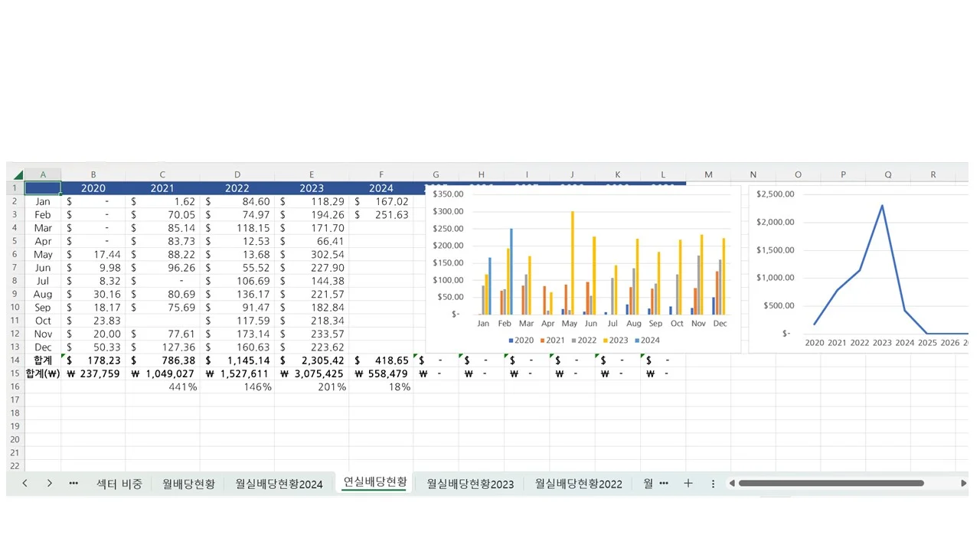Select the Feb row label cell
This screenshot has width=980, height=551.
[x=43, y=215]
